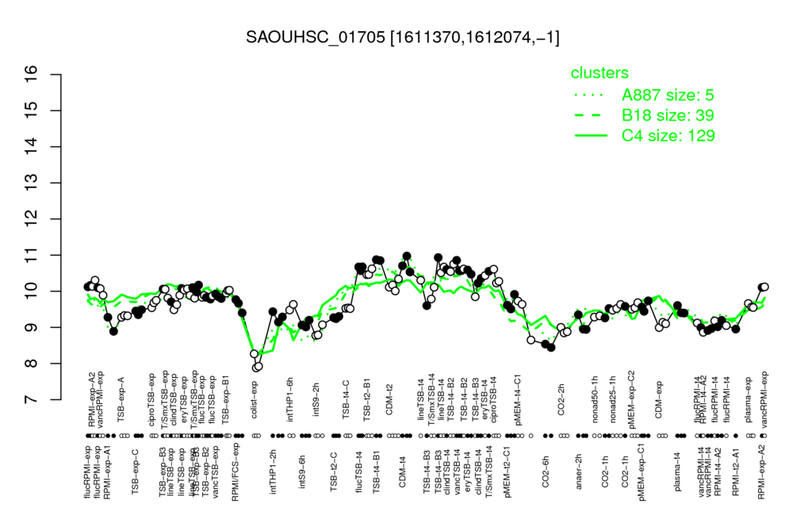The width and height of the screenshot is (812, 508).
Task: Click the 'TSB-exp-C' bottom axis label
Action: click(x=135, y=471)
